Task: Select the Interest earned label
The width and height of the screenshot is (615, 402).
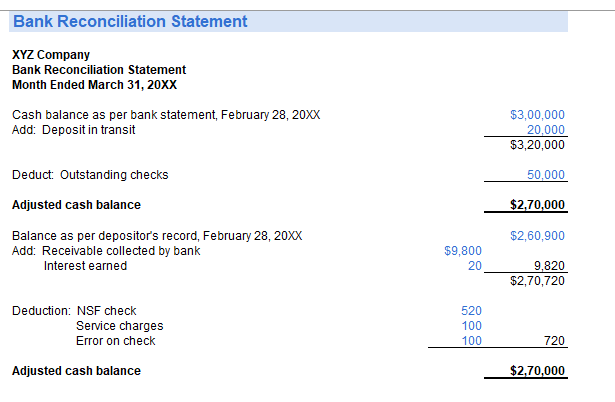Action: click(85, 266)
